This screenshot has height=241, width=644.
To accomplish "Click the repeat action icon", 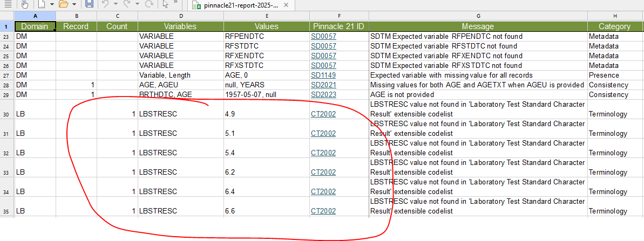I will point(150,4).
